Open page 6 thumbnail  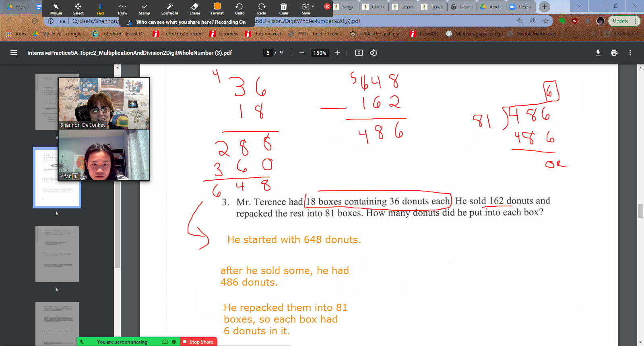point(57,254)
